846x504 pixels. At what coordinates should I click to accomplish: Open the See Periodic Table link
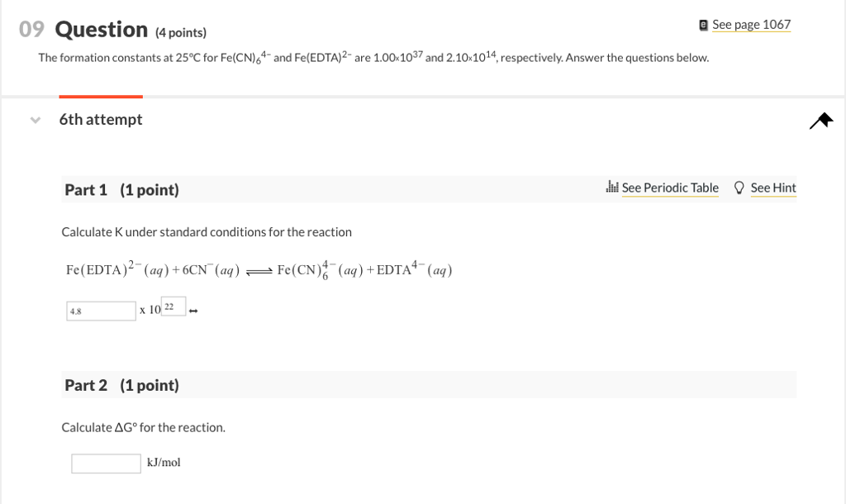[x=670, y=188]
